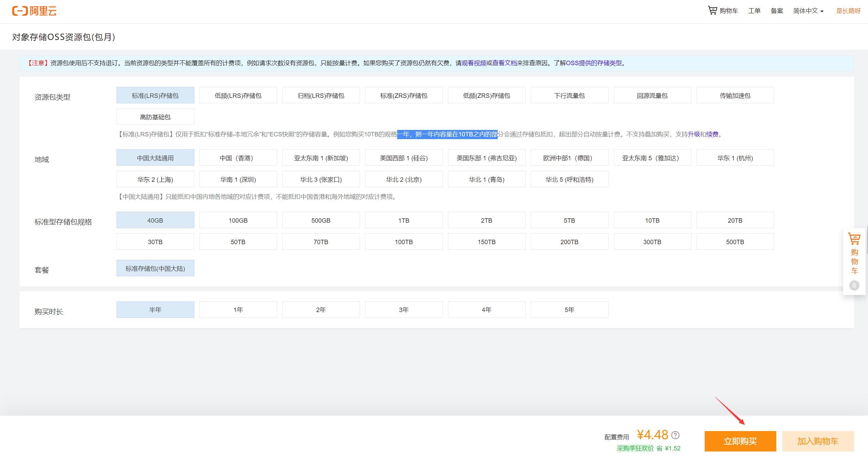
Task: Click the Aliyun logo
Action: pyautogui.click(x=34, y=11)
